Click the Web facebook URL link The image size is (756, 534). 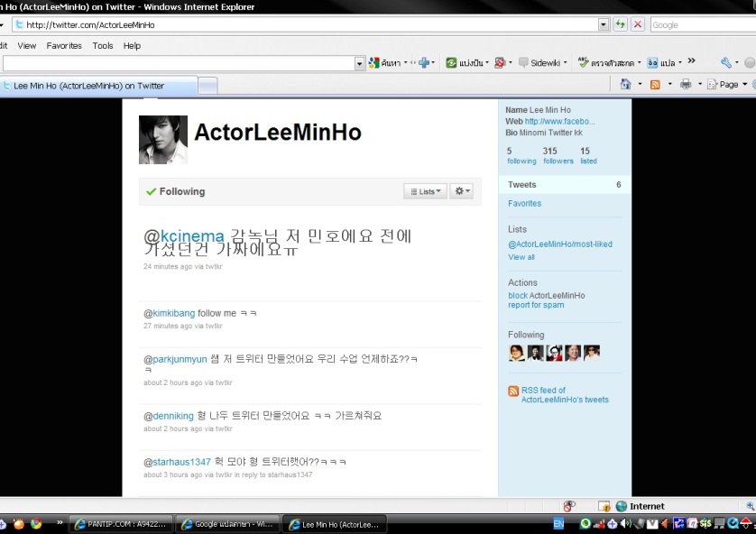pos(559,122)
